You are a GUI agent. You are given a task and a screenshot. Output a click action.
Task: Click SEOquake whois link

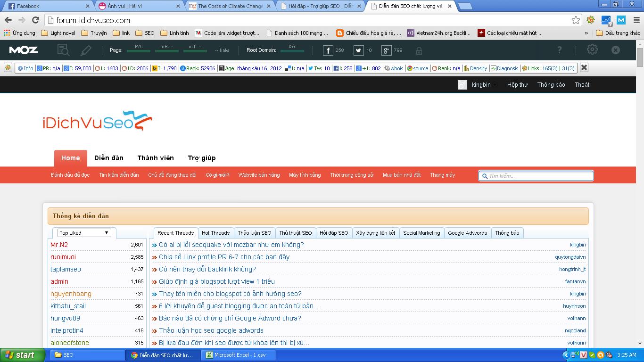(x=394, y=68)
